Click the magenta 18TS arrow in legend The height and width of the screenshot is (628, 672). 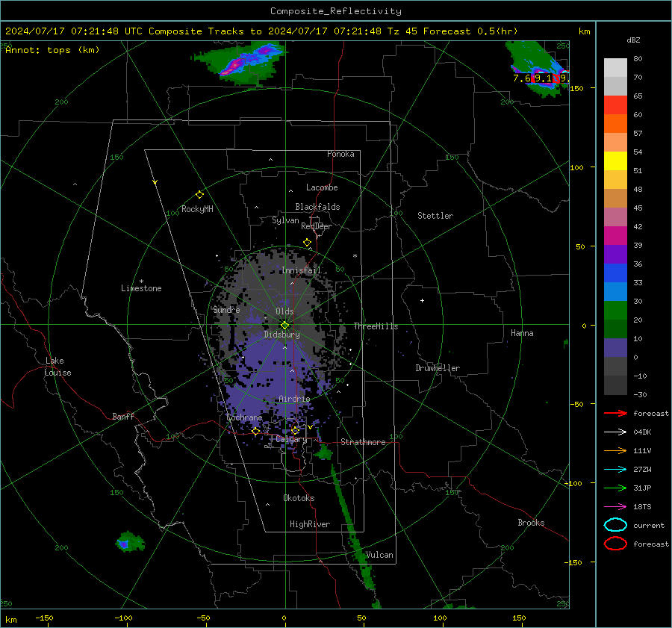coord(615,507)
